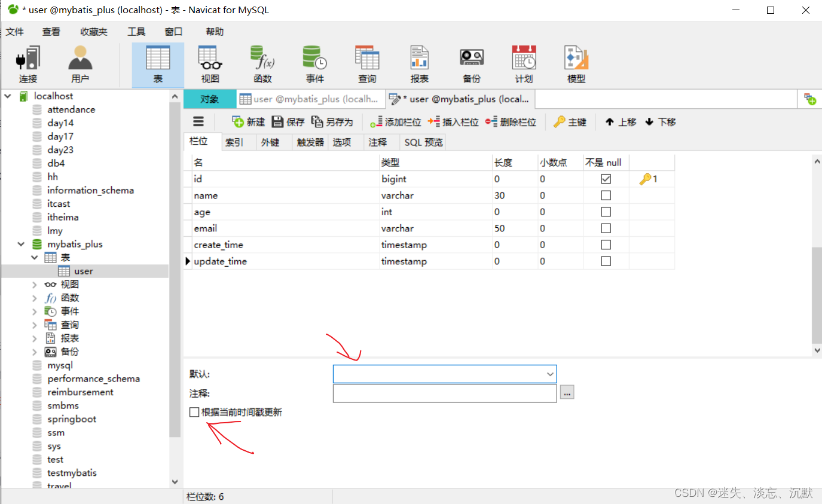This screenshot has height=504, width=822.
Task: Check 不是 null for age field
Action: [606, 212]
